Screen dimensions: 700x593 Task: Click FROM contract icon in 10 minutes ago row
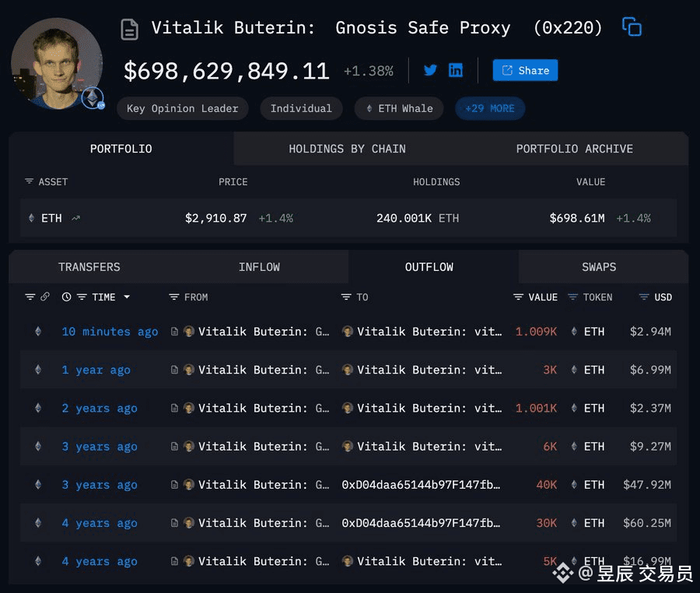pyautogui.click(x=174, y=332)
